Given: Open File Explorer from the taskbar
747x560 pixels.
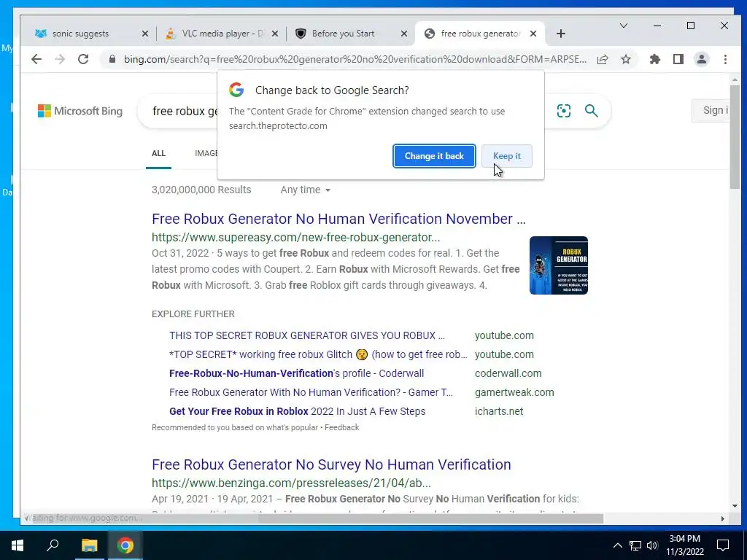Looking at the screenshot, I should click(89, 545).
